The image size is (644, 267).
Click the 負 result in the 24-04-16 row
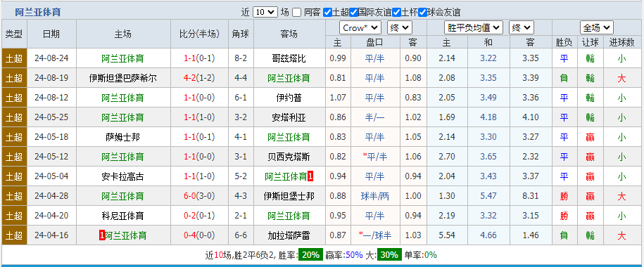(x=564, y=235)
